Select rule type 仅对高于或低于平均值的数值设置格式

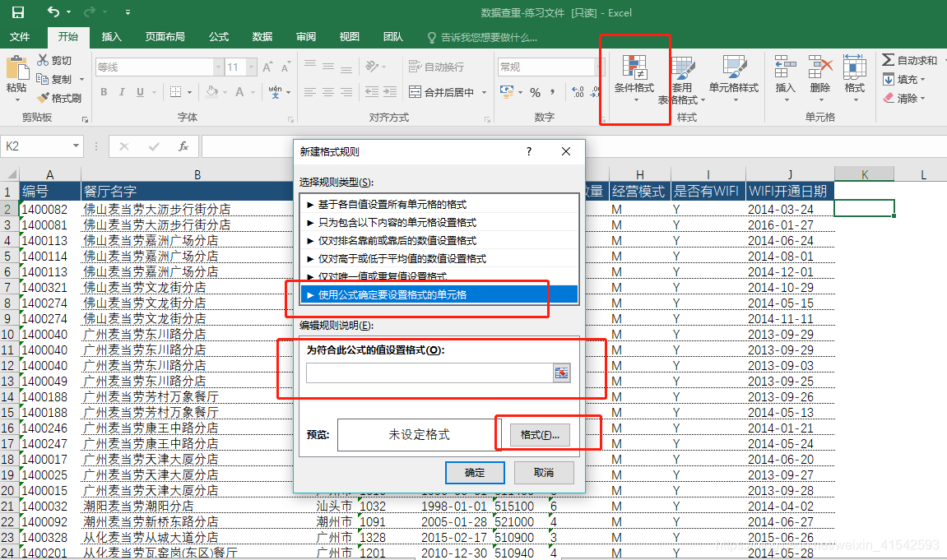click(439, 258)
